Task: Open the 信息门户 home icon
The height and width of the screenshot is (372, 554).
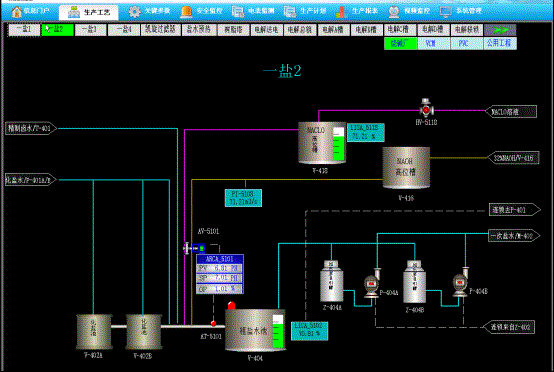Action: point(17,12)
